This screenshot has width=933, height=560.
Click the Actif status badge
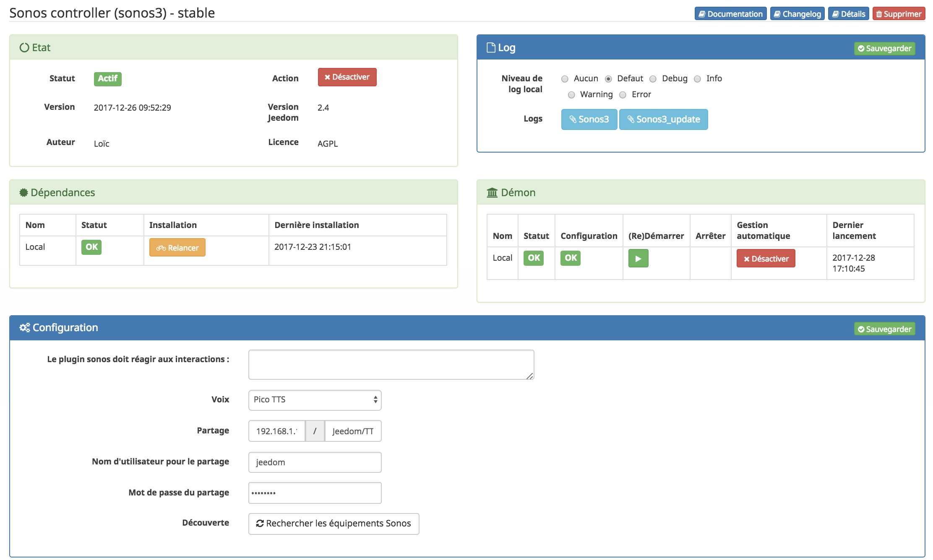point(107,79)
